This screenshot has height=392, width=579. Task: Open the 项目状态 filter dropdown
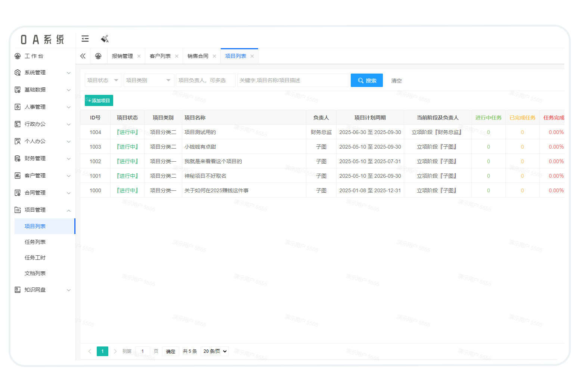(x=103, y=80)
